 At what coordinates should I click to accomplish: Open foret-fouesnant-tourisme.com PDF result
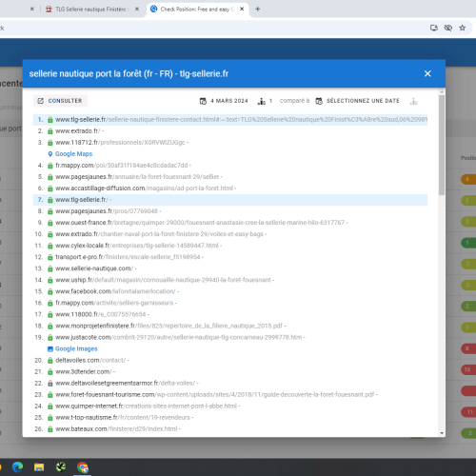point(215,394)
